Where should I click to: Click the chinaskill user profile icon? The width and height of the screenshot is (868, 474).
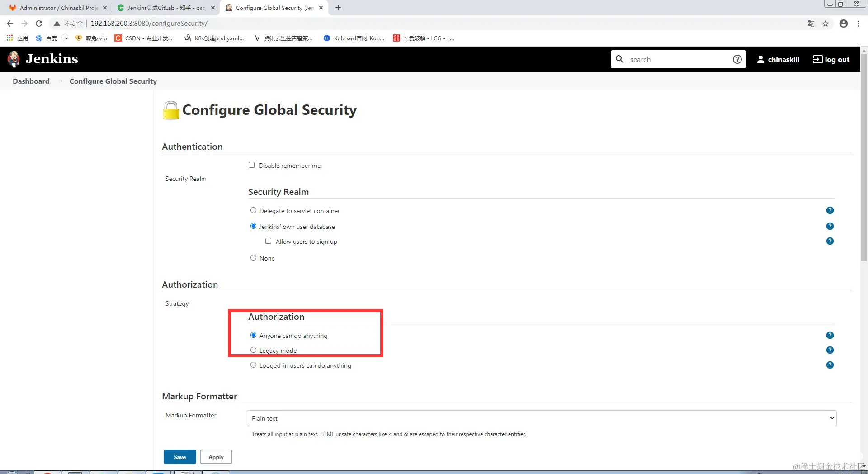point(761,59)
